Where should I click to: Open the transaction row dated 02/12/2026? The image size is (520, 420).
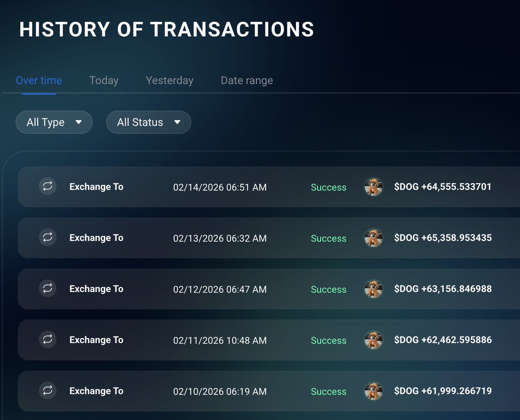click(260, 289)
